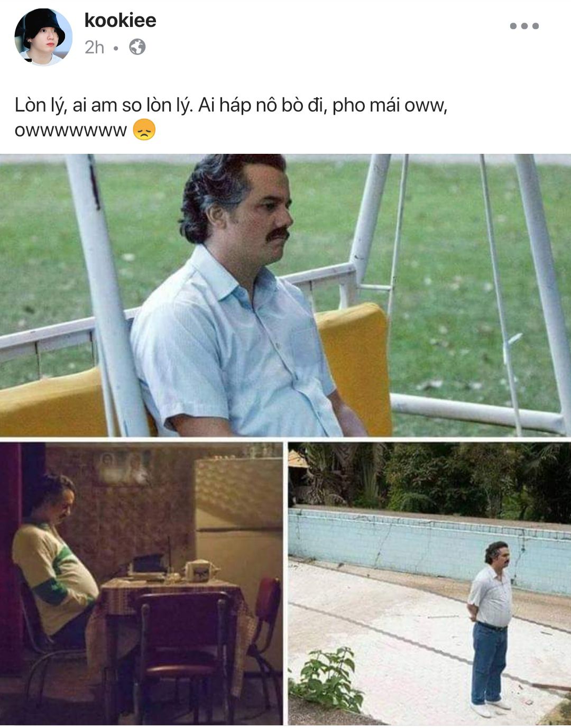This screenshot has width=571, height=728.
Task: Click the 2h post timestamp
Action: (94, 47)
